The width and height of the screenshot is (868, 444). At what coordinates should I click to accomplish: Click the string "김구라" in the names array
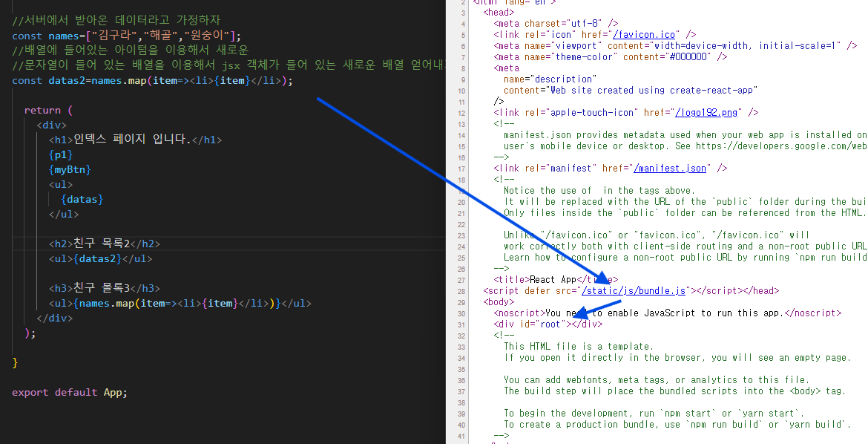[x=115, y=36]
